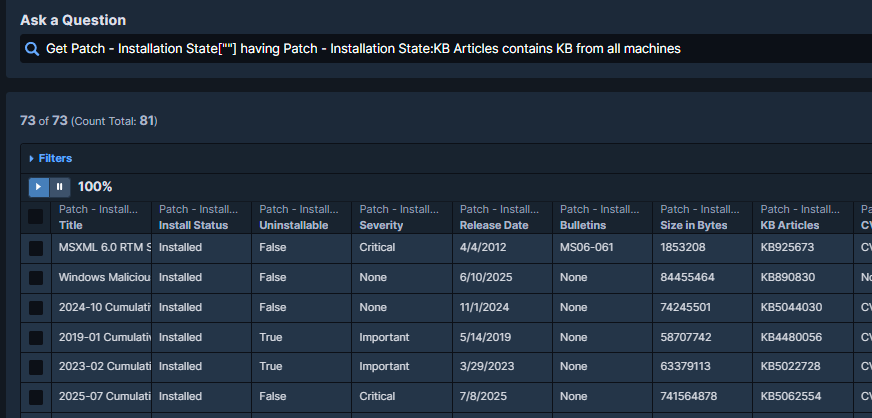Mark the 2019-01 Cumulative row checkbox

(x=36, y=337)
